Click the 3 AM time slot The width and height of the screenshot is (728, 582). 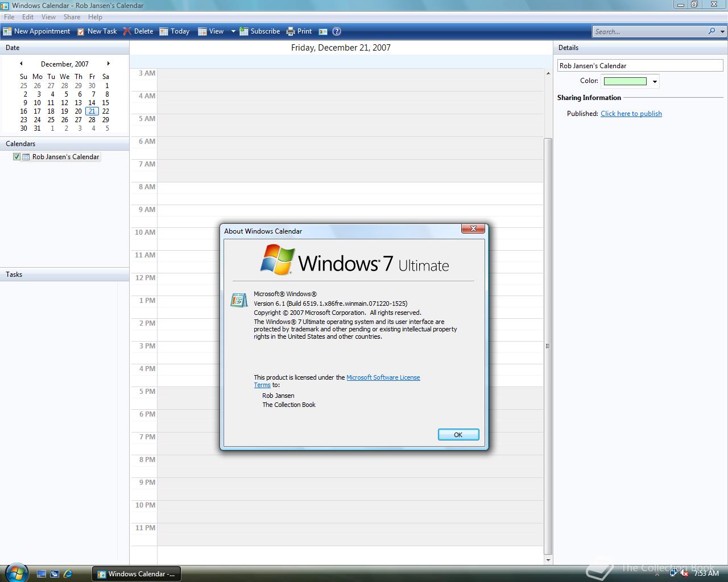[350, 80]
